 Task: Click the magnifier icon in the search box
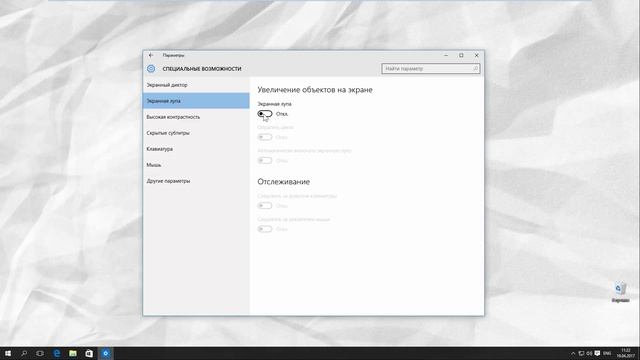pyautogui.click(x=475, y=69)
